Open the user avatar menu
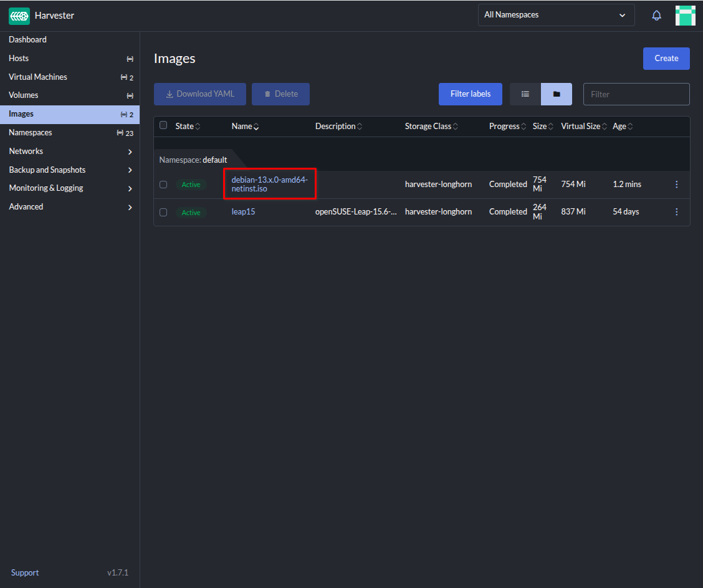Image resolution: width=703 pixels, height=588 pixels. 685,16
